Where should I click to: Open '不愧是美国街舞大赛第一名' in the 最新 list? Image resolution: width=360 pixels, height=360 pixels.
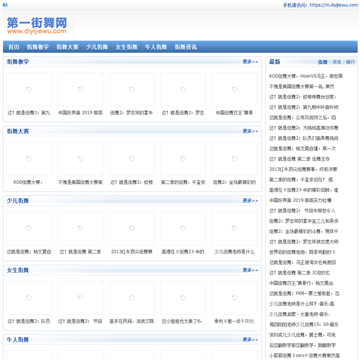point(302,87)
